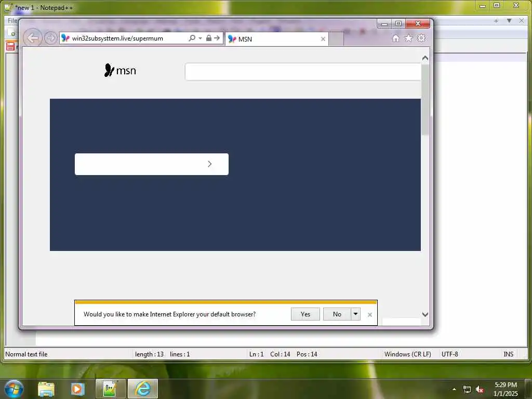Click "Col : 14" in the status bar

point(280,354)
